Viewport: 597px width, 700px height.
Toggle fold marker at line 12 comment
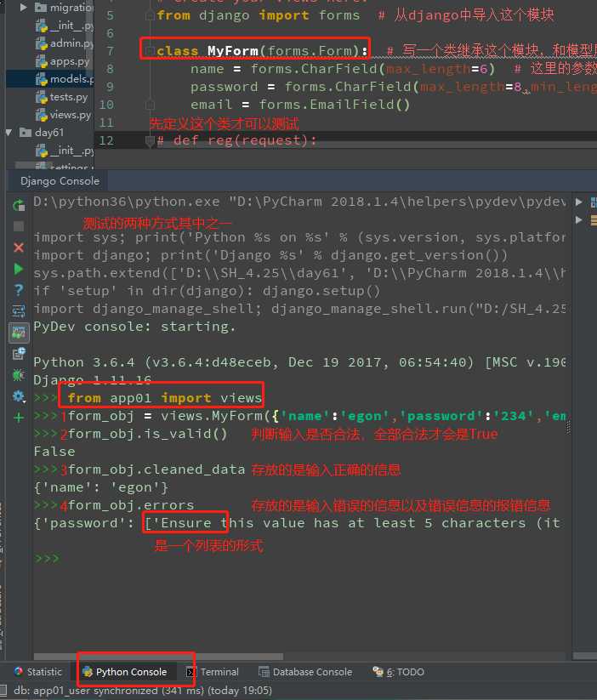(150, 141)
